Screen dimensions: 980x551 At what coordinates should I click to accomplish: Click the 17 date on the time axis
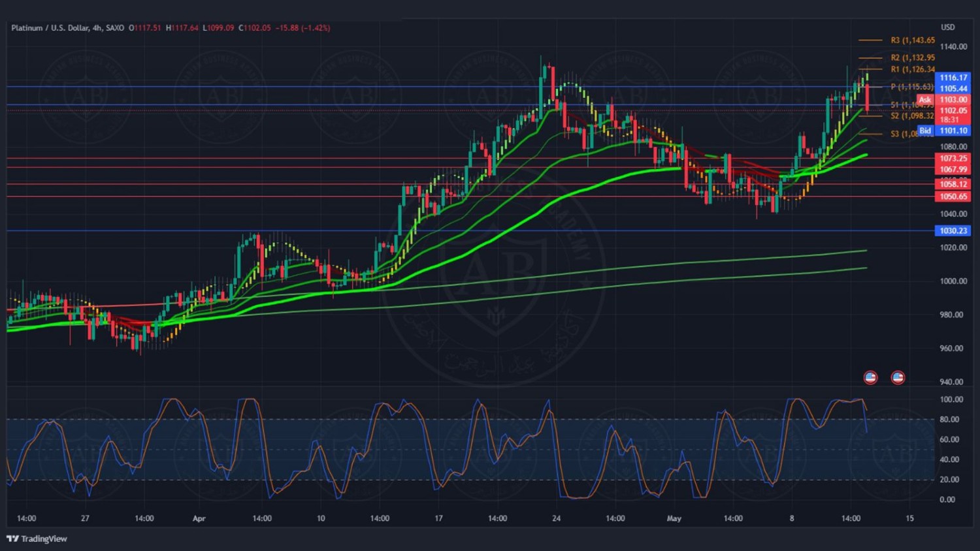tap(438, 518)
